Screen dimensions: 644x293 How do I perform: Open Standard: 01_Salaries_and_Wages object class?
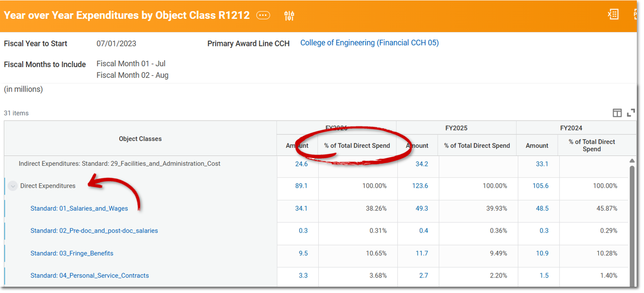point(79,208)
